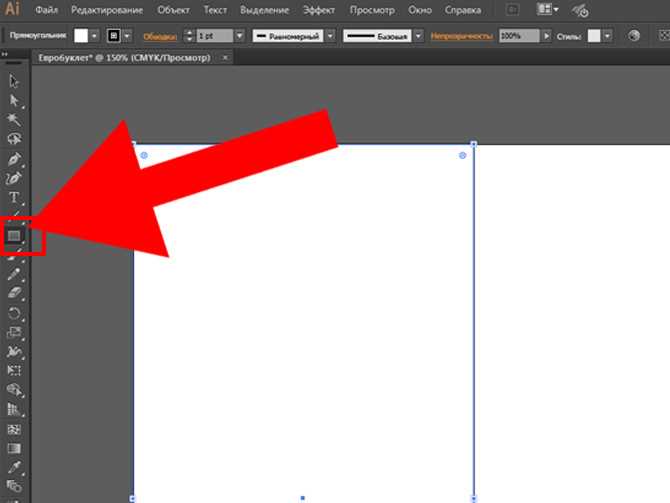Click the Обводка stroke panel link
670x503 pixels.
(160, 37)
